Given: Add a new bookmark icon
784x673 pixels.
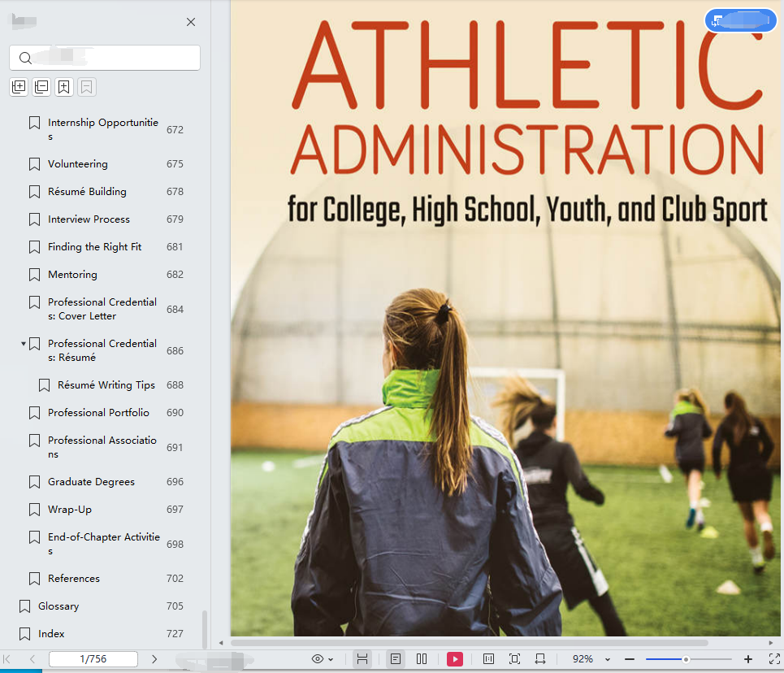Looking at the screenshot, I should point(64,87).
